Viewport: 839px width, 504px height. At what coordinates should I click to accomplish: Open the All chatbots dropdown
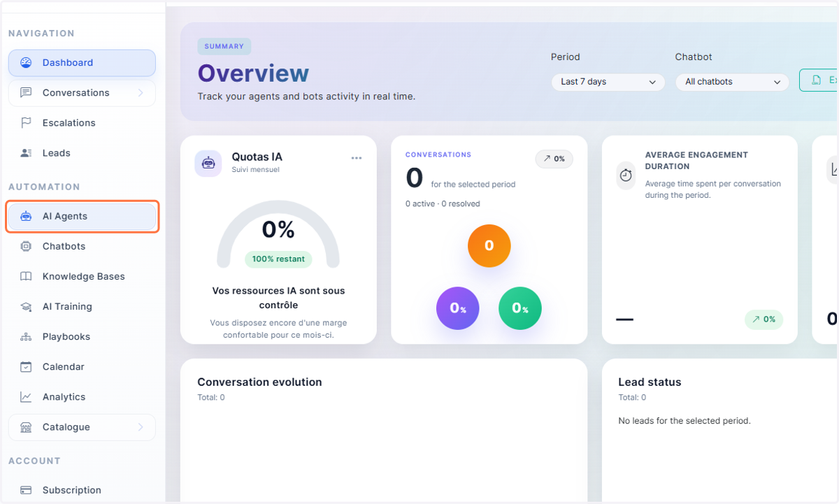[732, 82]
